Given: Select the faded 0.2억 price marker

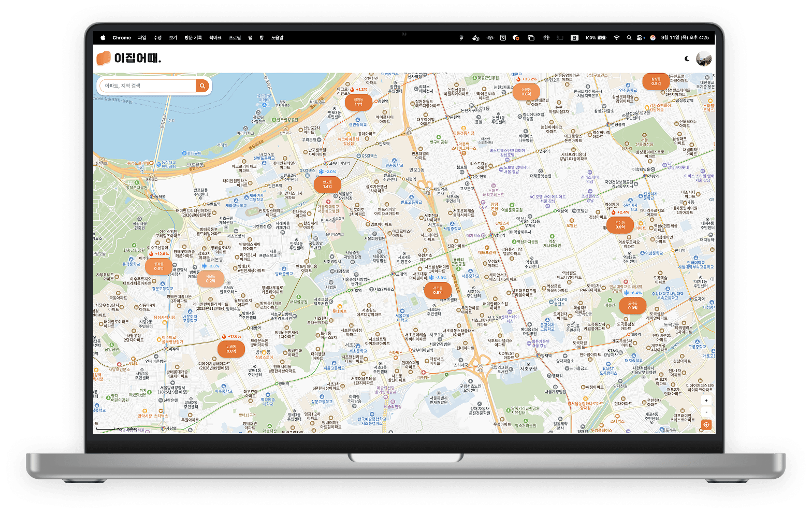Looking at the screenshot, I should pos(211,279).
